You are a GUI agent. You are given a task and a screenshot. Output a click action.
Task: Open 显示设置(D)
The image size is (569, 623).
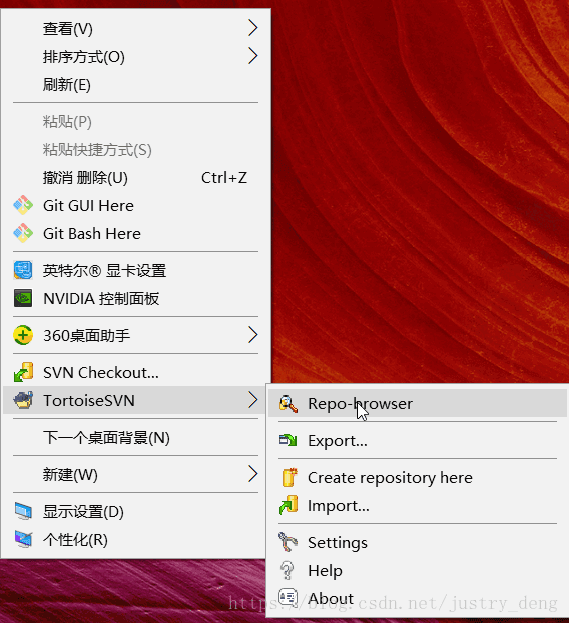(x=136, y=511)
